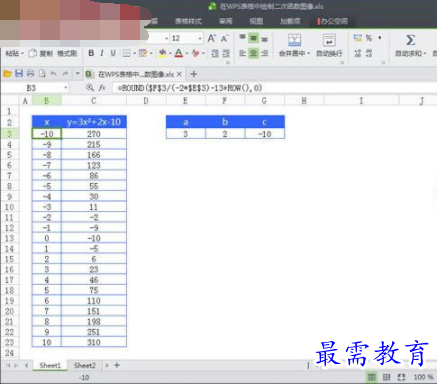Open the ribbon tab reading 办公空间
The width and height of the screenshot is (437, 385).
332,21
